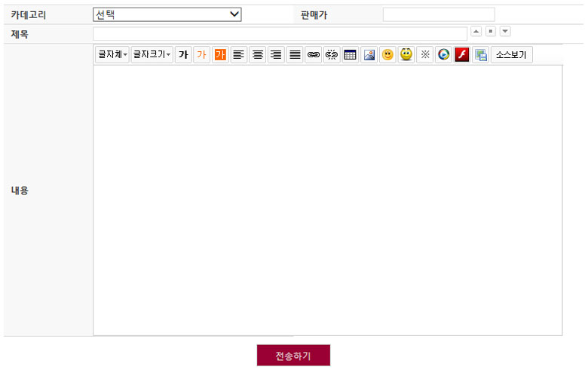This screenshot has width=588, height=382.
Task: Click into the 제목 title field
Action: click(280, 34)
